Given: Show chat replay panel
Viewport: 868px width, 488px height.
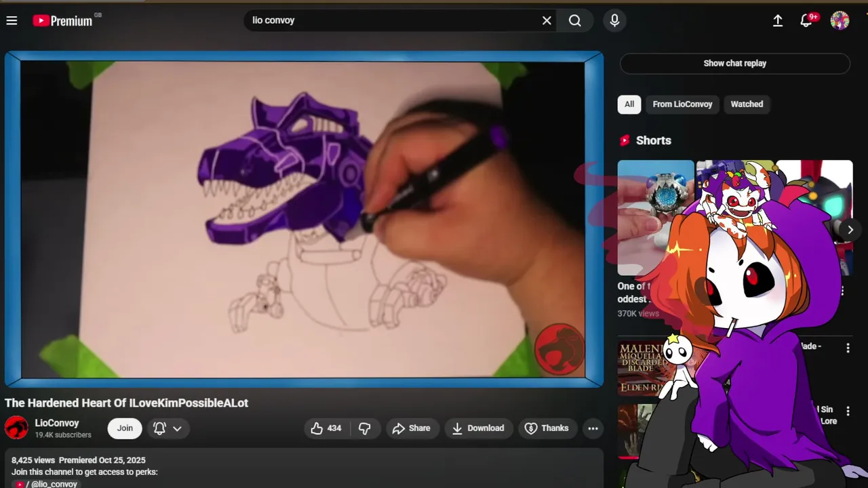Looking at the screenshot, I should [734, 63].
